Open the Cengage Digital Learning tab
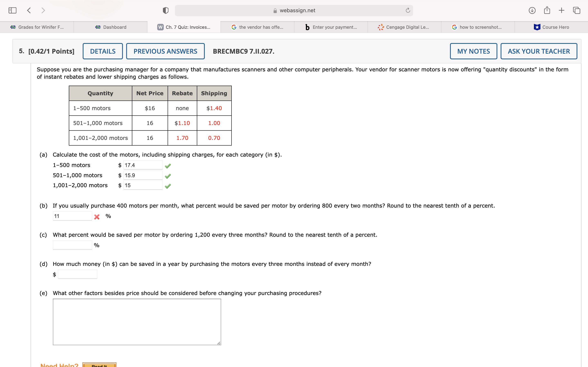 coord(404,27)
